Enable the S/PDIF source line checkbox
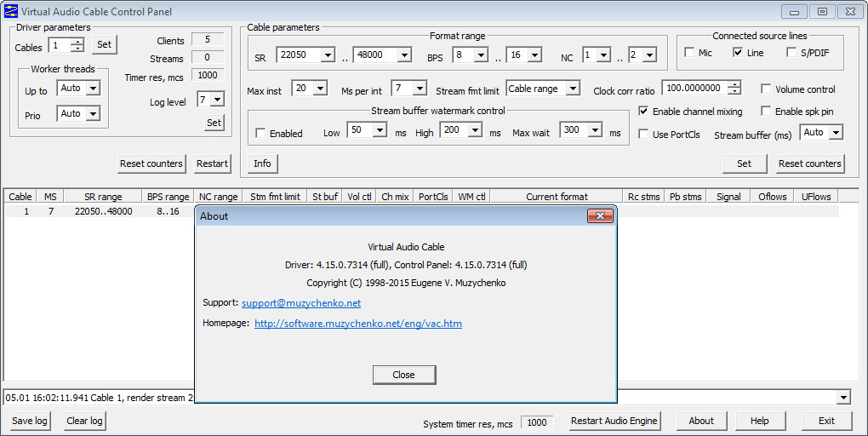The height and width of the screenshot is (436, 868). pos(791,52)
